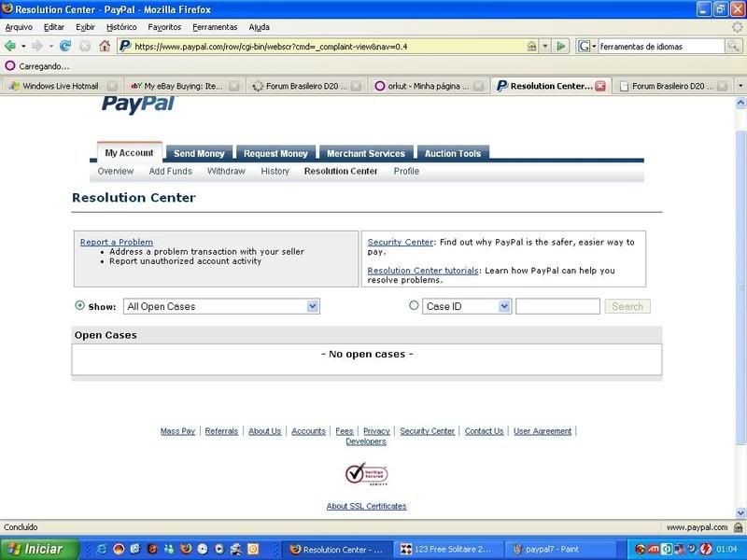747x560 pixels.
Task: Go to the Overview subtab
Action: (x=116, y=171)
